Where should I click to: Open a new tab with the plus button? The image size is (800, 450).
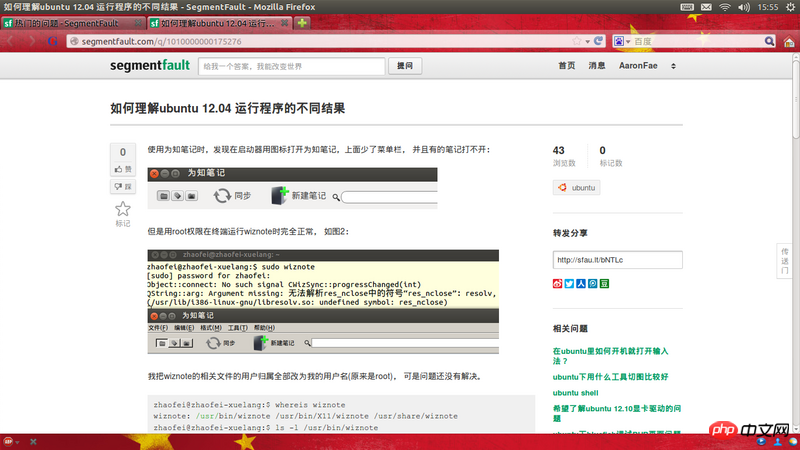tap(302, 23)
